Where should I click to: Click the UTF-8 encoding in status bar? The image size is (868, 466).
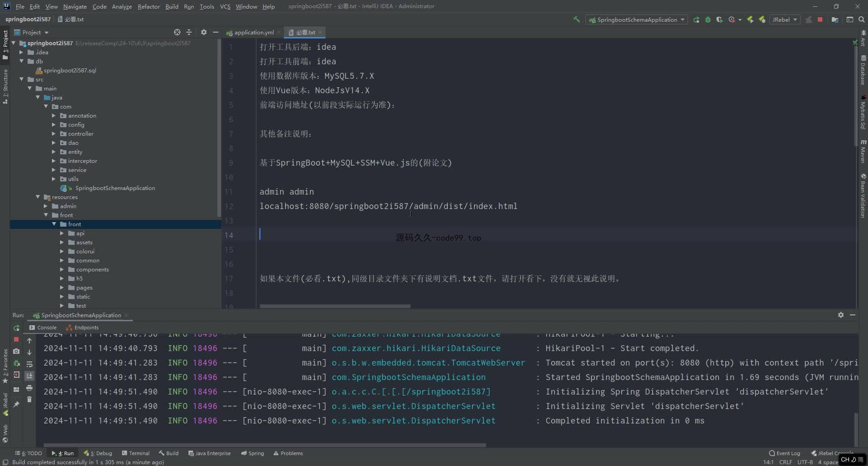[805, 462]
